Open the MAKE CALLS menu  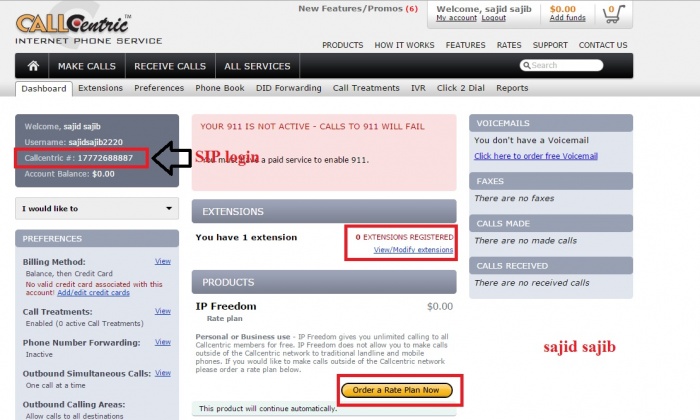pos(87,66)
